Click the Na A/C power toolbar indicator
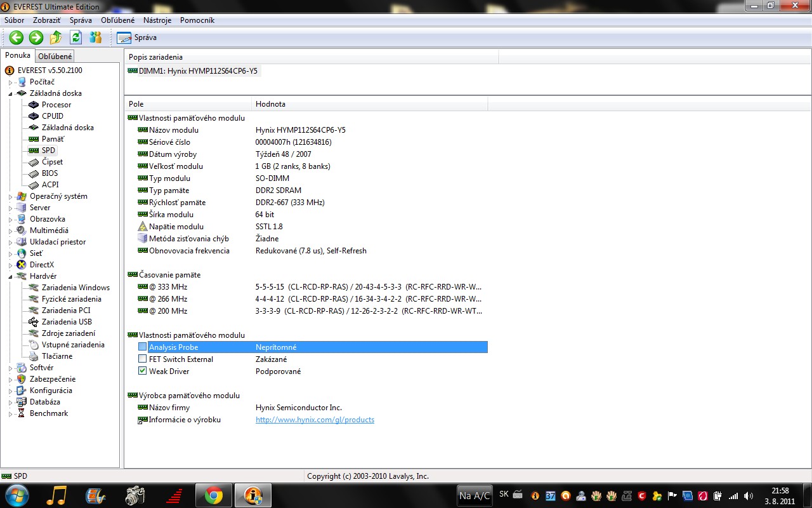Screen dimensions: 812x508 click(474, 496)
